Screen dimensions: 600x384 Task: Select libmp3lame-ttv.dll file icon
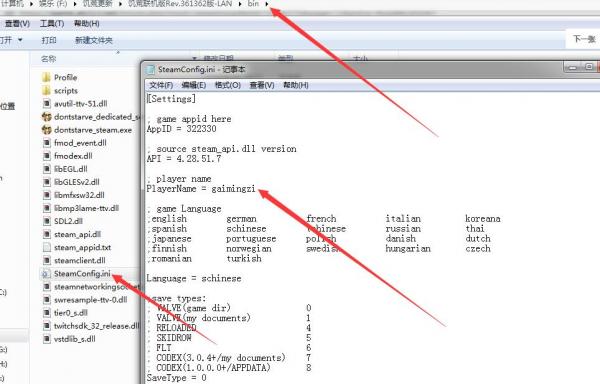click(46, 208)
